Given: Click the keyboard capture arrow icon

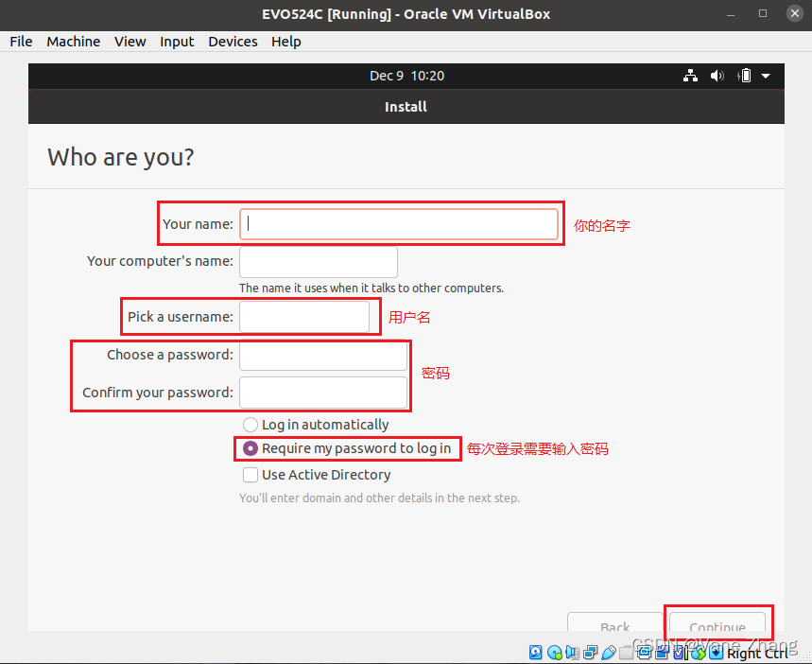Looking at the screenshot, I should pyautogui.click(x=716, y=652).
